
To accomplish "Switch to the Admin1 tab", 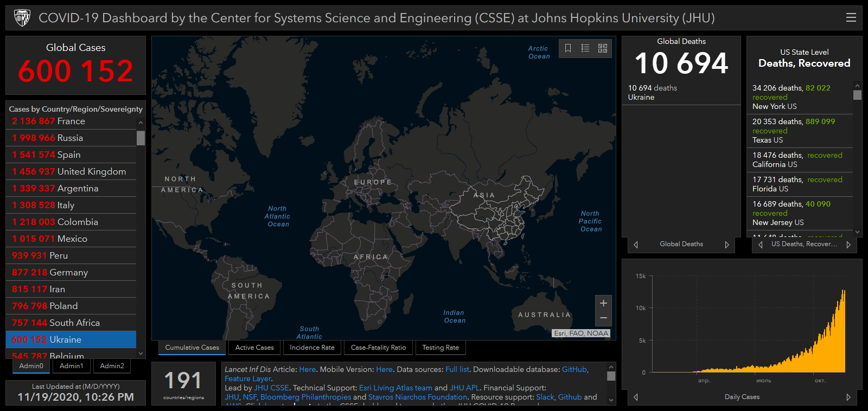I will pos(72,366).
